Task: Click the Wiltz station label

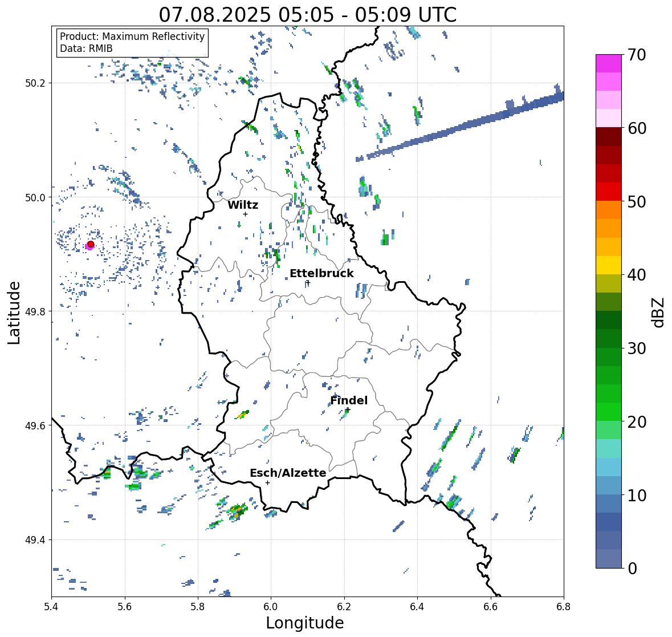Action: [243, 205]
